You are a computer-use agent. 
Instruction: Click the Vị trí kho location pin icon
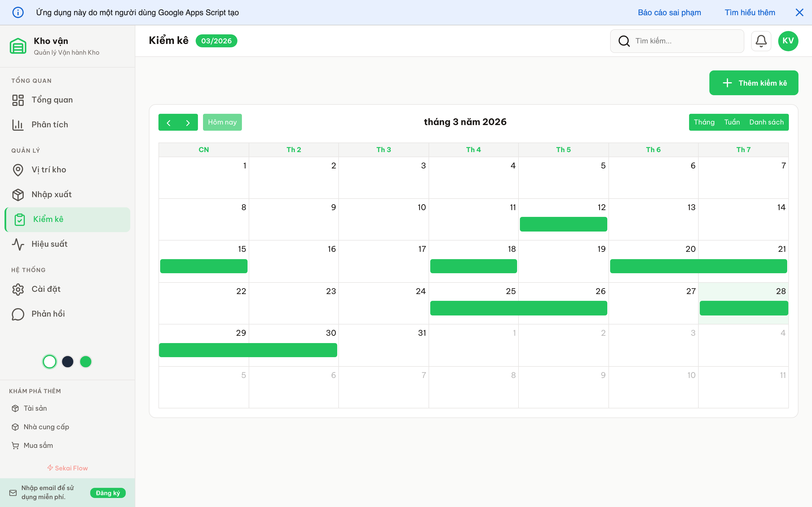pos(18,170)
